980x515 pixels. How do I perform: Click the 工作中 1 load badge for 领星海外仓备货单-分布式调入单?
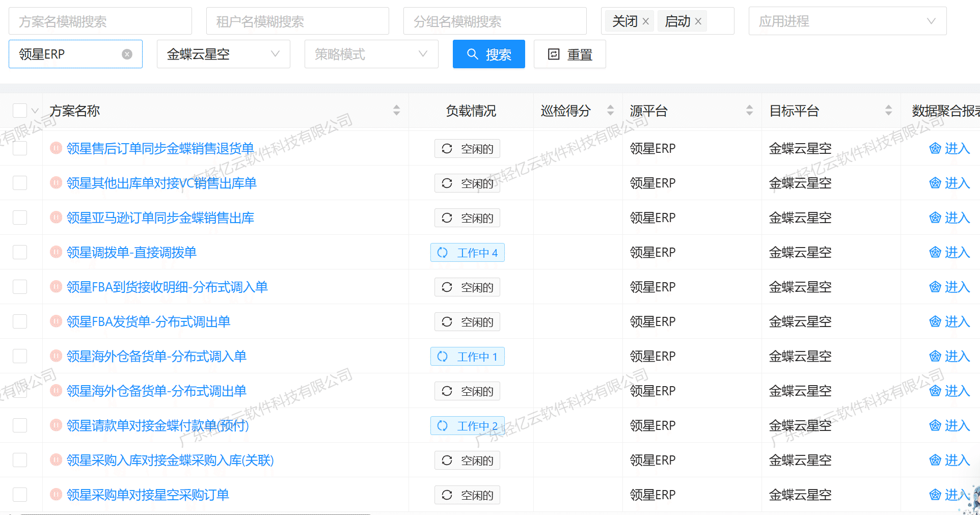[x=467, y=357]
